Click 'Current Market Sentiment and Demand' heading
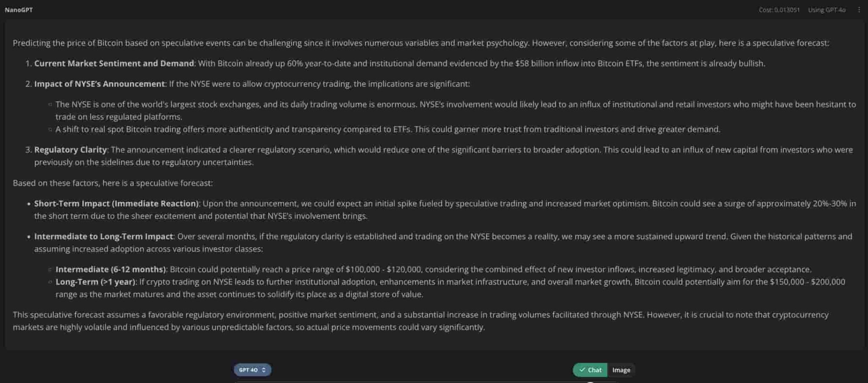 (x=114, y=64)
